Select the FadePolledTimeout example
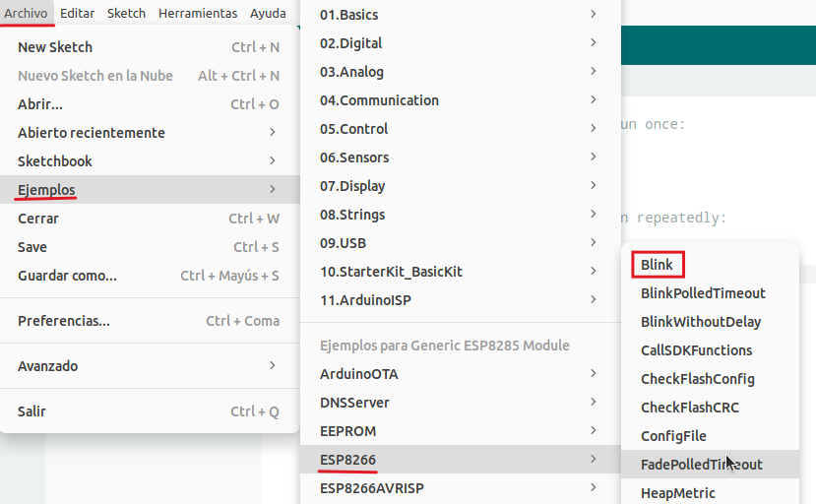This screenshot has width=816, height=504. (x=701, y=465)
